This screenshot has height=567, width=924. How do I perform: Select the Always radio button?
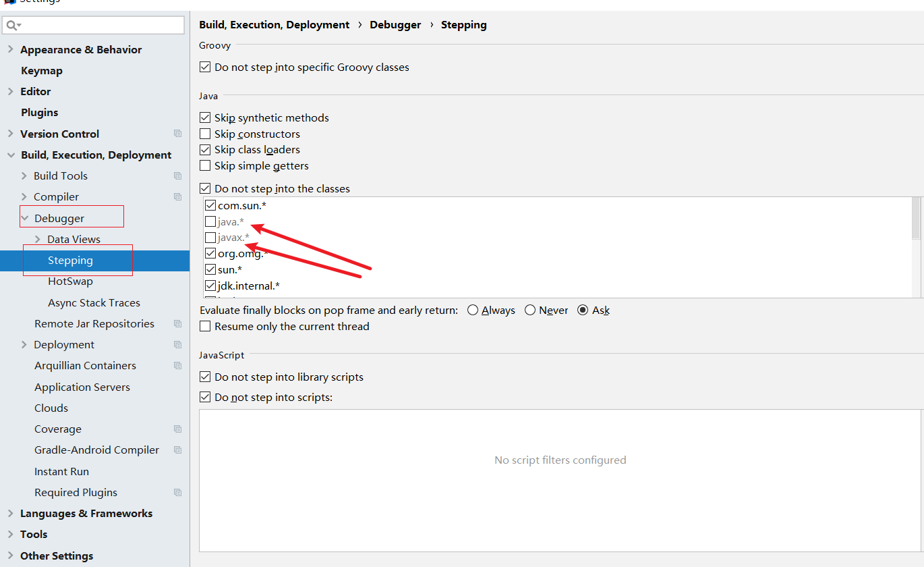(473, 310)
